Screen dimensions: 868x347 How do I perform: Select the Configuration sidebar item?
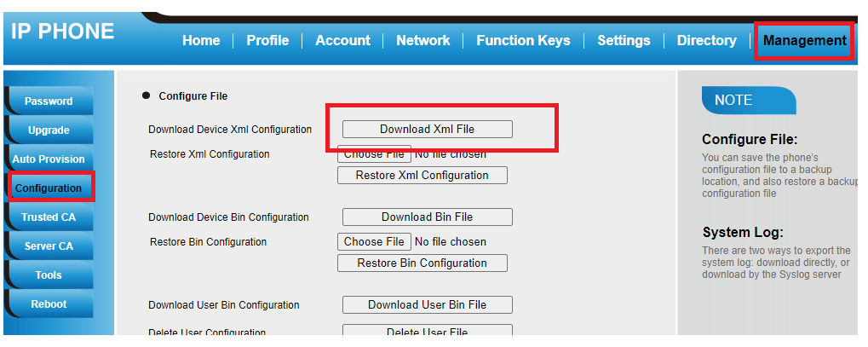[49, 188]
